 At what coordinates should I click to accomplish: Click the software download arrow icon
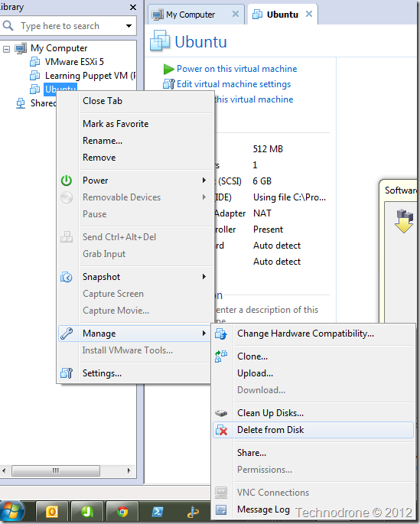[x=404, y=220]
